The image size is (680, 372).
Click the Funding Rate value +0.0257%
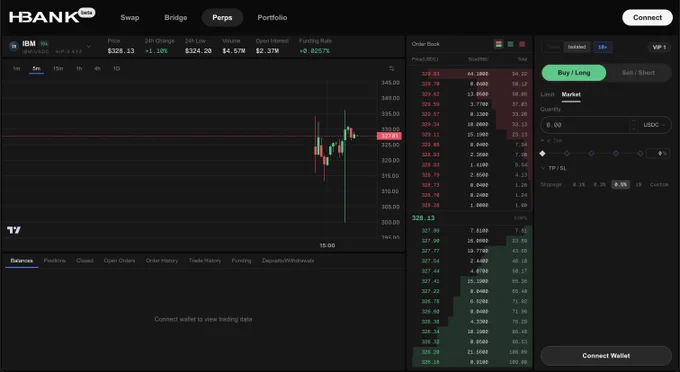pyautogui.click(x=314, y=51)
